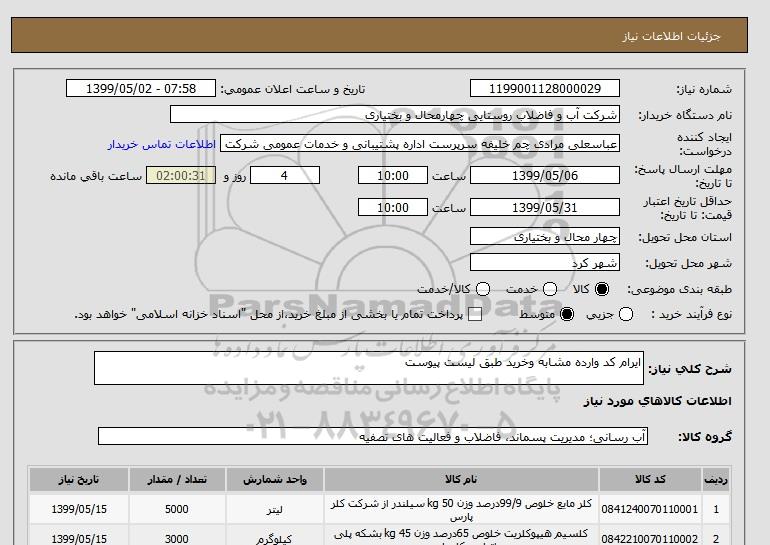Click the price validity time 10:00 field
The height and width of the screenshot is (545, 770).
coord(393,207)
